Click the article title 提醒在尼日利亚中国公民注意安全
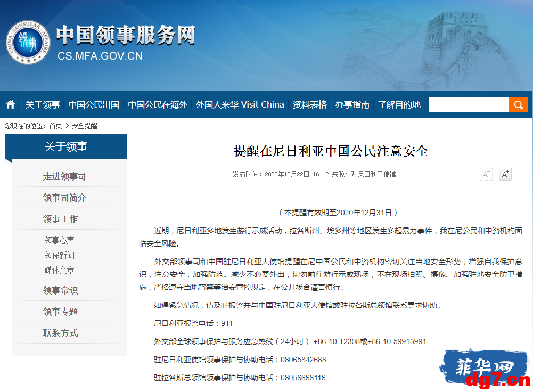 tap(331, 151)
